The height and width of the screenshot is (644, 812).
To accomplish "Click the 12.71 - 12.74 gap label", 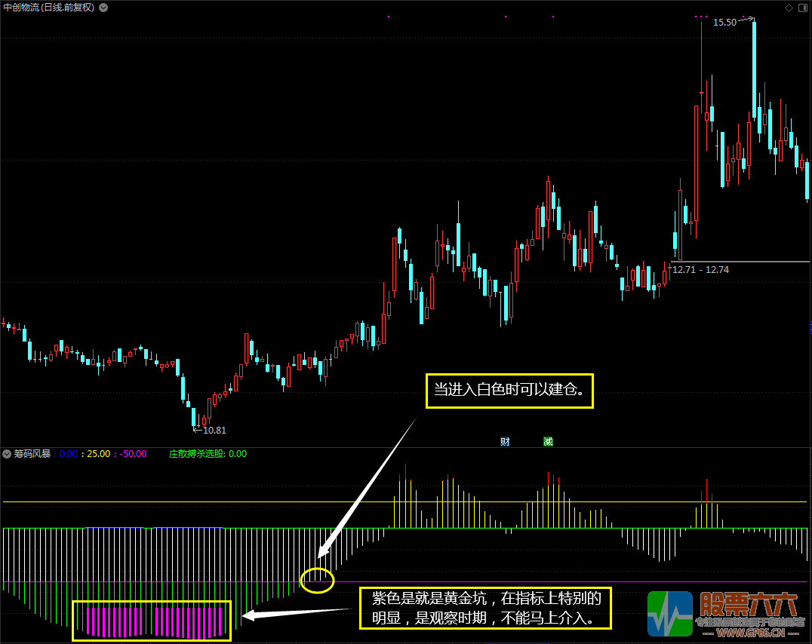I will tap(700, 270).
